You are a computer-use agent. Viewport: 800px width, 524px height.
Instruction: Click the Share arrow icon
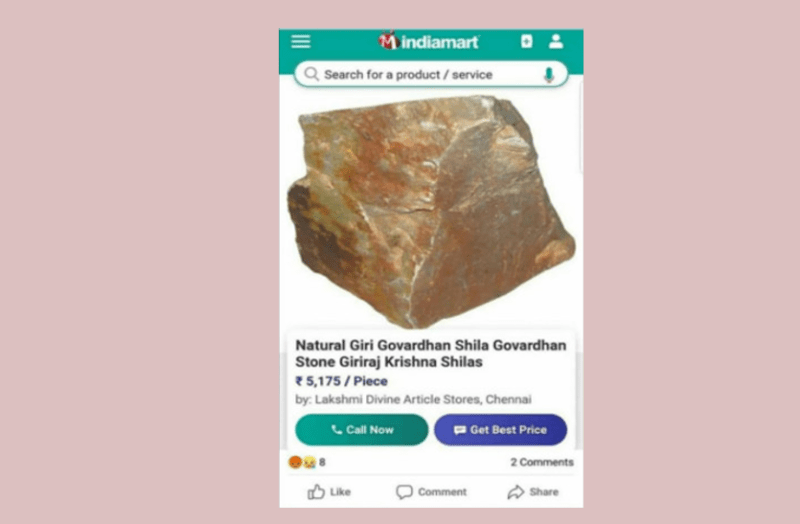[x=515, y=492]
